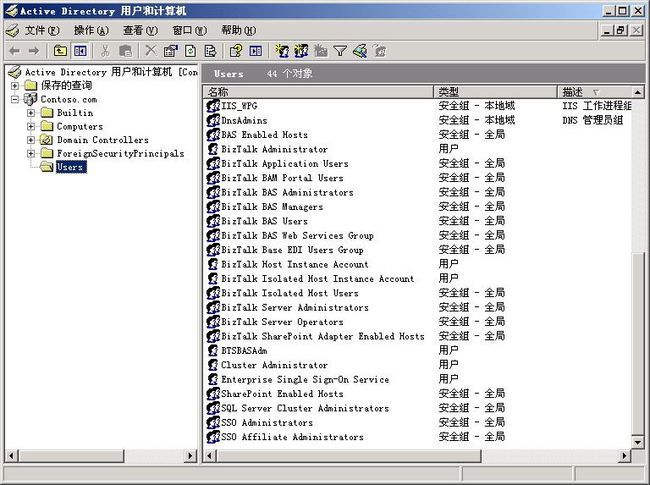This screenshot has width=650, height=485.
Task: Restore the inner MDI child window
Action: (x=621, y=30)
